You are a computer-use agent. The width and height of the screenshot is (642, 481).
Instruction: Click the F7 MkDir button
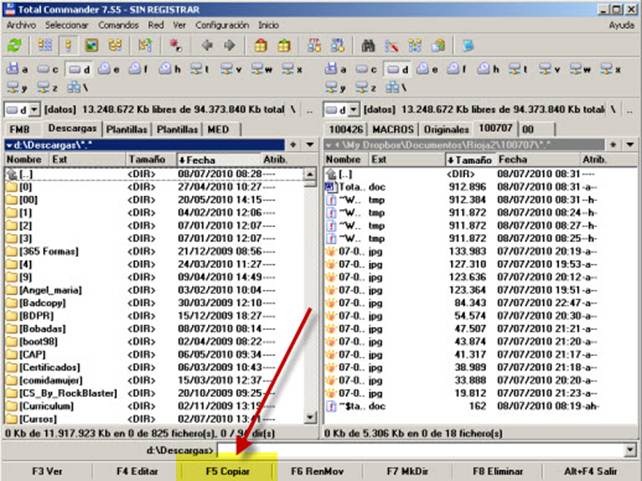click(407, 471)
